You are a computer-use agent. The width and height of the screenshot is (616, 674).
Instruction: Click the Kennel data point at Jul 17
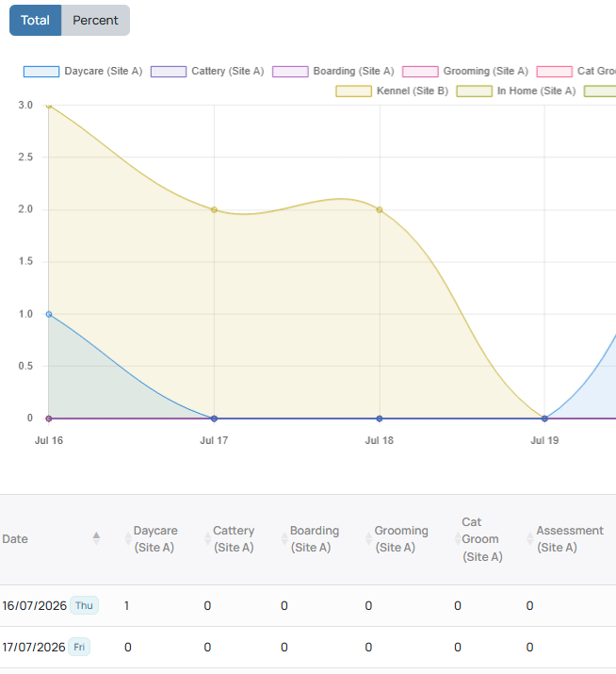coord(215,210)
